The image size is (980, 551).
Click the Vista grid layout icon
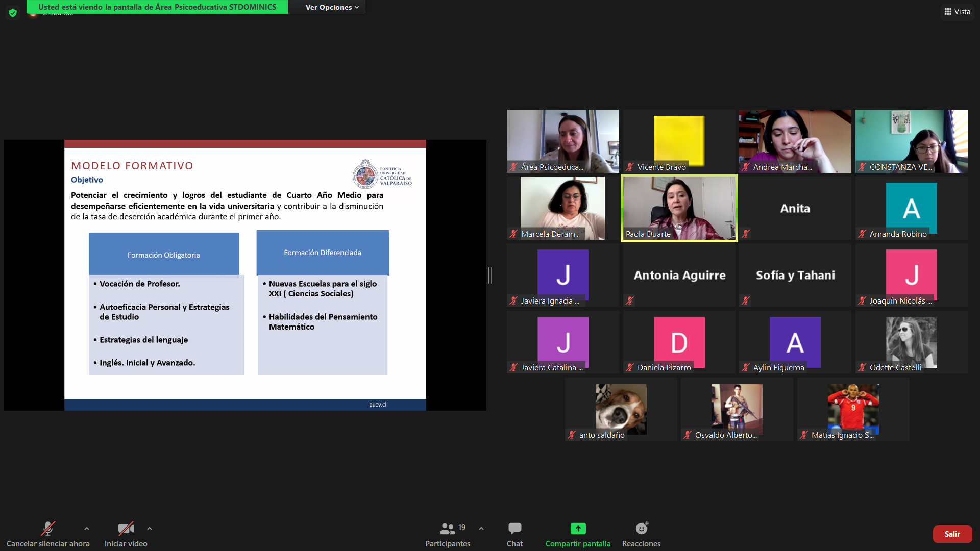point(948,11)
